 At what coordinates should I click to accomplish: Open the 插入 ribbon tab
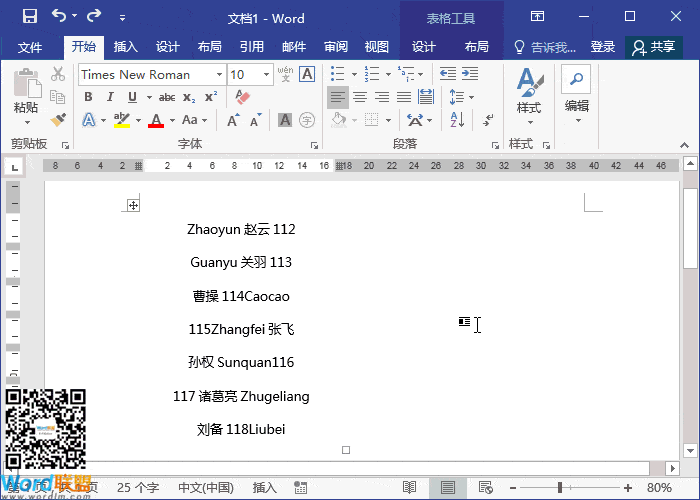coord(126,47)
